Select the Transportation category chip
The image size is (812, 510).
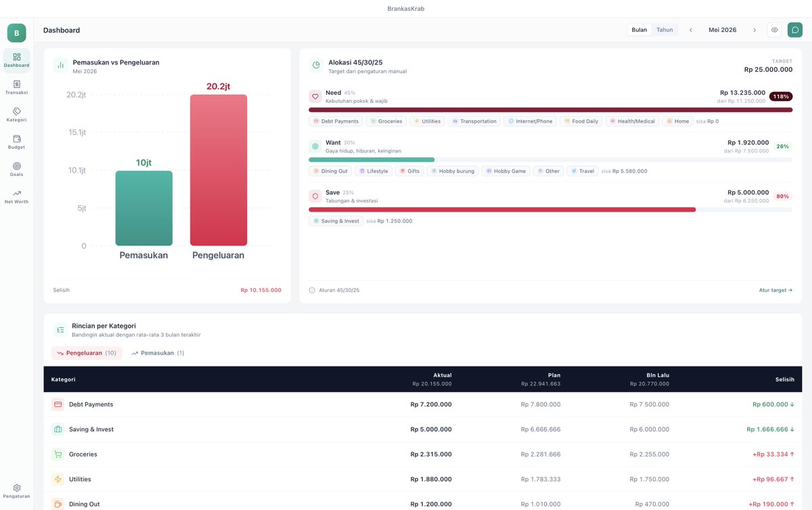(x=474, y=121)
